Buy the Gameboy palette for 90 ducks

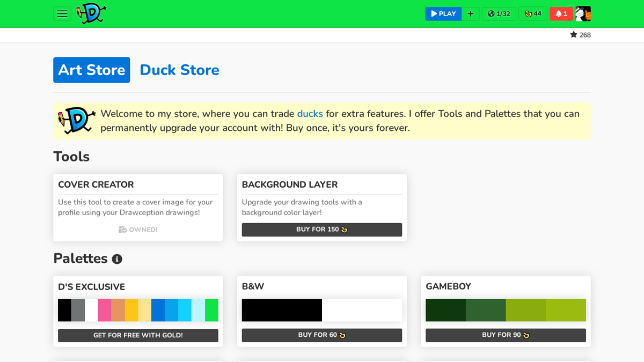click(x=505, y=335)
